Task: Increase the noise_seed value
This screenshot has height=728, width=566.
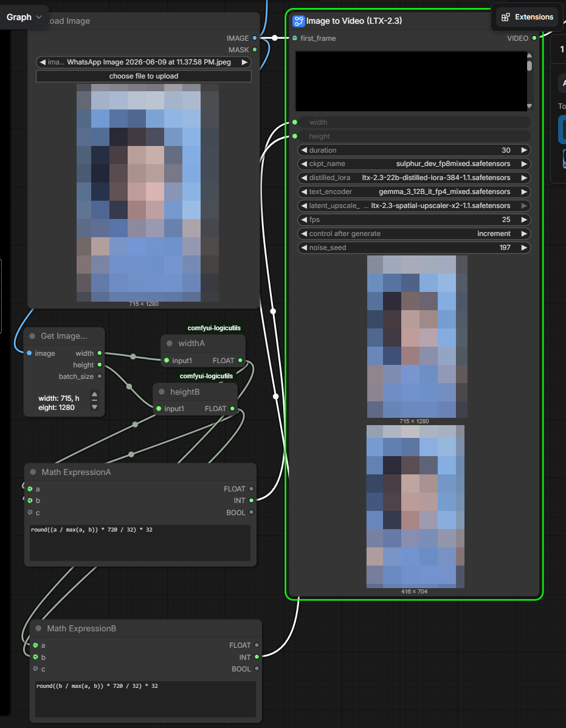Action: [x=524, y=248]
